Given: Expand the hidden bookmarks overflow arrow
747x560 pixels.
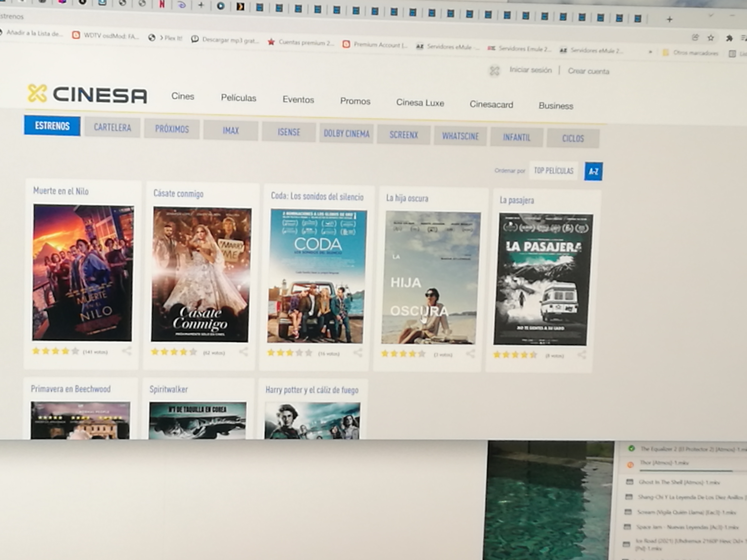Looking at the screenshot, I should pyautogui.click(x=650, y=52).
